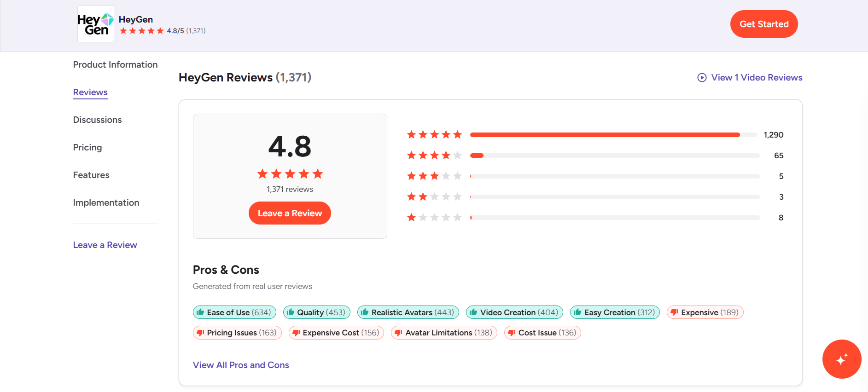Select the Pricing Issues (163) tag
Screen dimensions: 868x392
[237, 333]
